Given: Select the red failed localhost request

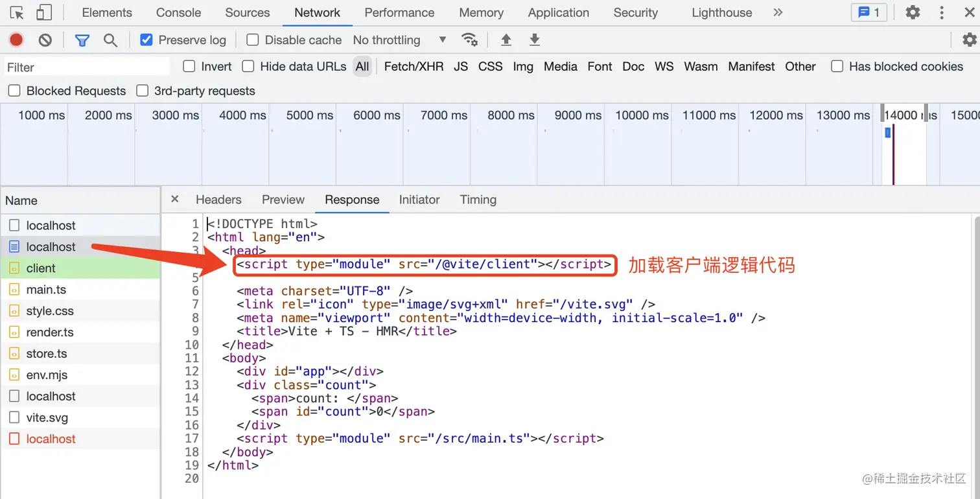Looking at the screenshot, I should (x=80, y=439).
